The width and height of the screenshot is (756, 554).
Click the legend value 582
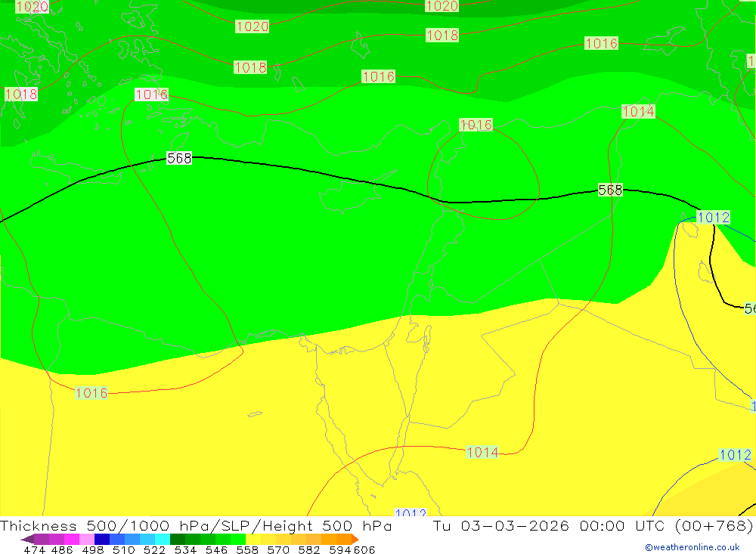click(308, 549)
